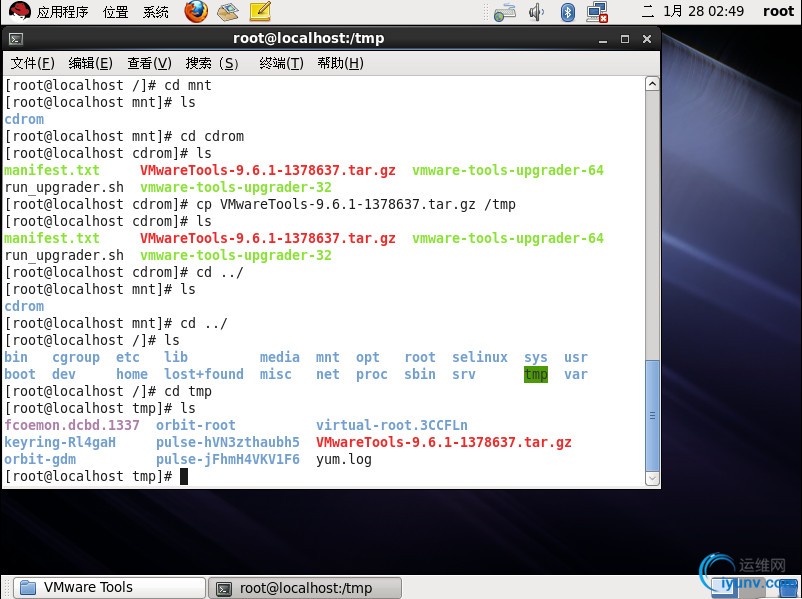The height and width of the screenshot is (599, 802).
Task: Click the home directory name
Action: tap(132, 374)
